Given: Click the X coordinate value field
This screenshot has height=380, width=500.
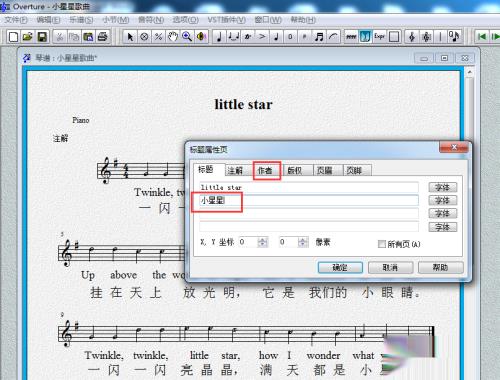Looking at the screenshot, I should click(x=248, y=242).
